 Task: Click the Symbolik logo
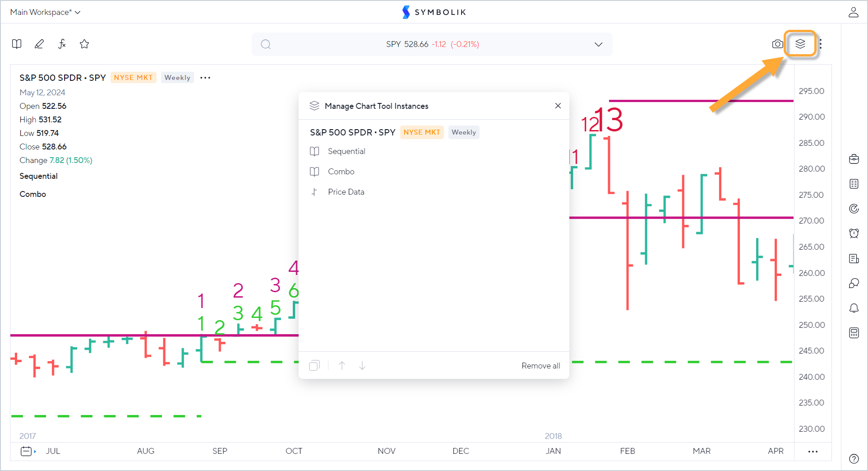[x=434, y=12]
